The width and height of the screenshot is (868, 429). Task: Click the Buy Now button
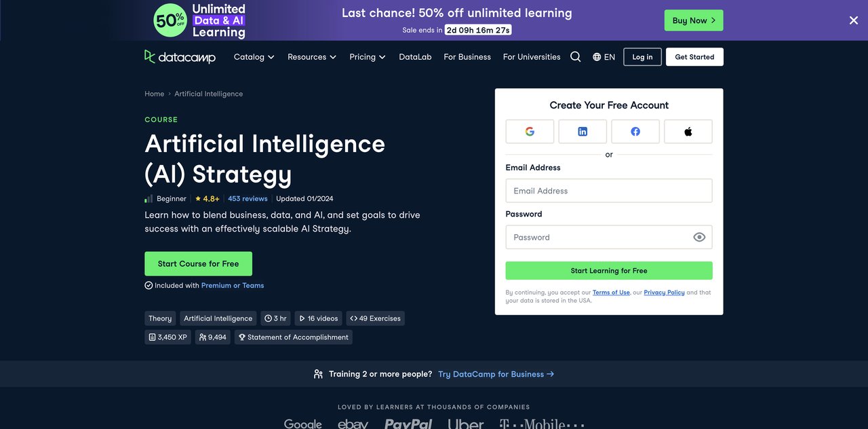pos(694,20)
